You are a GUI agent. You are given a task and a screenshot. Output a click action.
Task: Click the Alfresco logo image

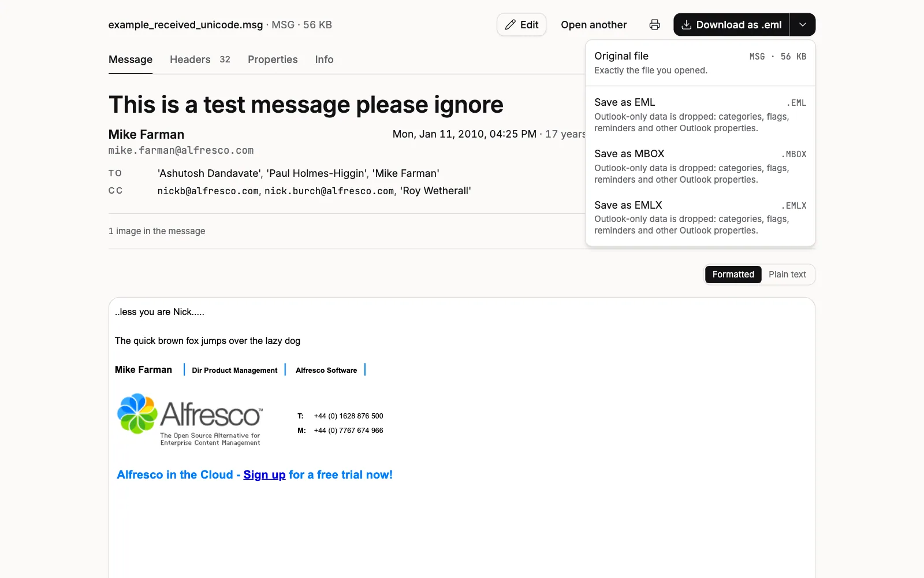click(x=190, y=420)
